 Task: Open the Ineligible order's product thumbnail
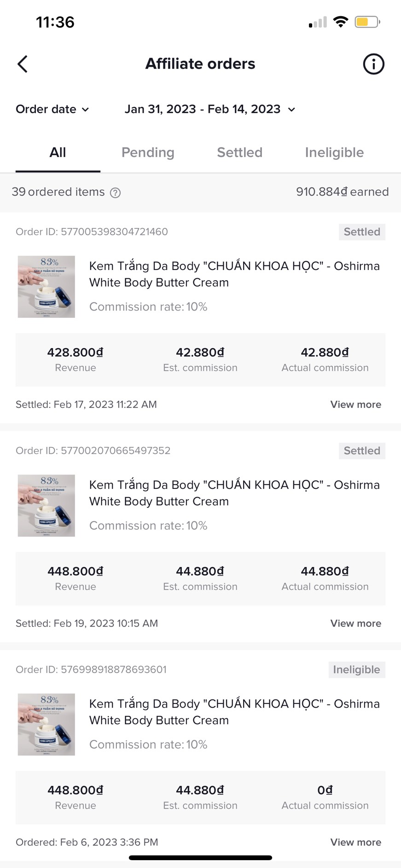click(46, 724)
